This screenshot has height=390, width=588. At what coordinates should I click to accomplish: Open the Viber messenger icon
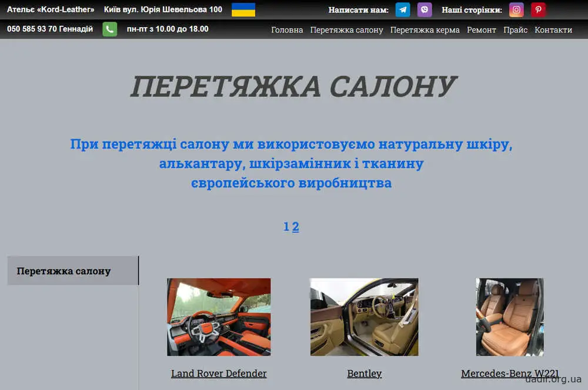click(x=425, y=9)
